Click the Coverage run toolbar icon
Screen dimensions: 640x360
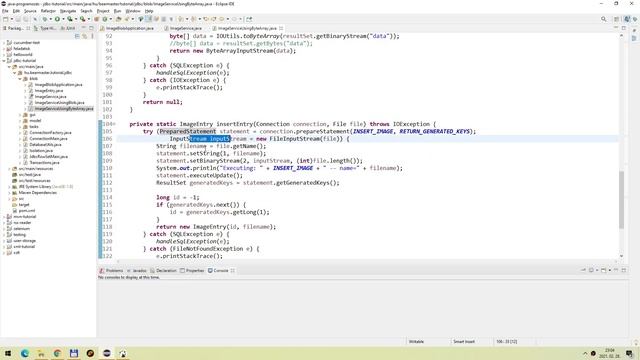click(x=70, y=19)
